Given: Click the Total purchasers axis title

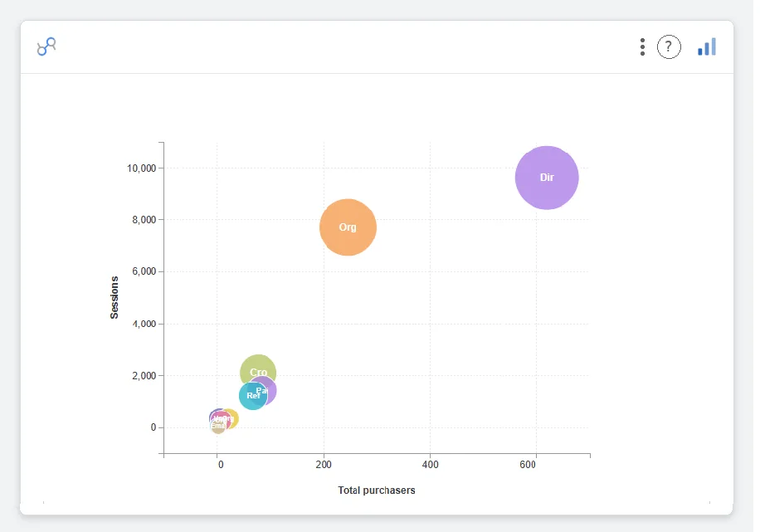Looking at the screenshot, I should pos(377,491).
